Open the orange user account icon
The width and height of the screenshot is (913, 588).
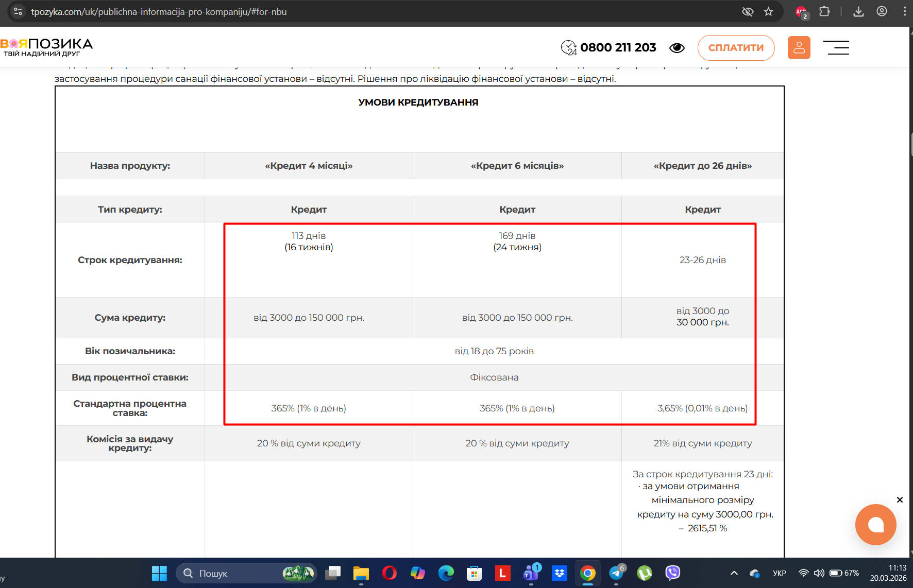coord(799,47)
